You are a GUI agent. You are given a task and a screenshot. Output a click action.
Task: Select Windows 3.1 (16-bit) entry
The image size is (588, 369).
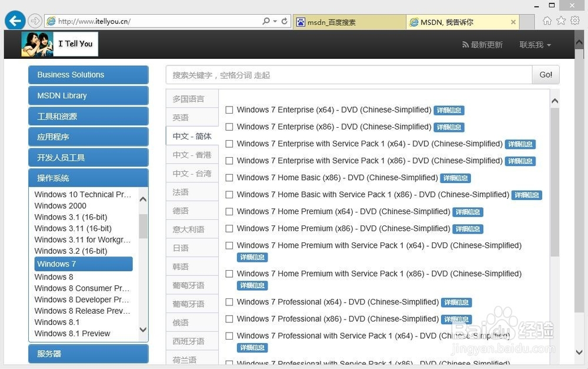click(x=71, y=217)
